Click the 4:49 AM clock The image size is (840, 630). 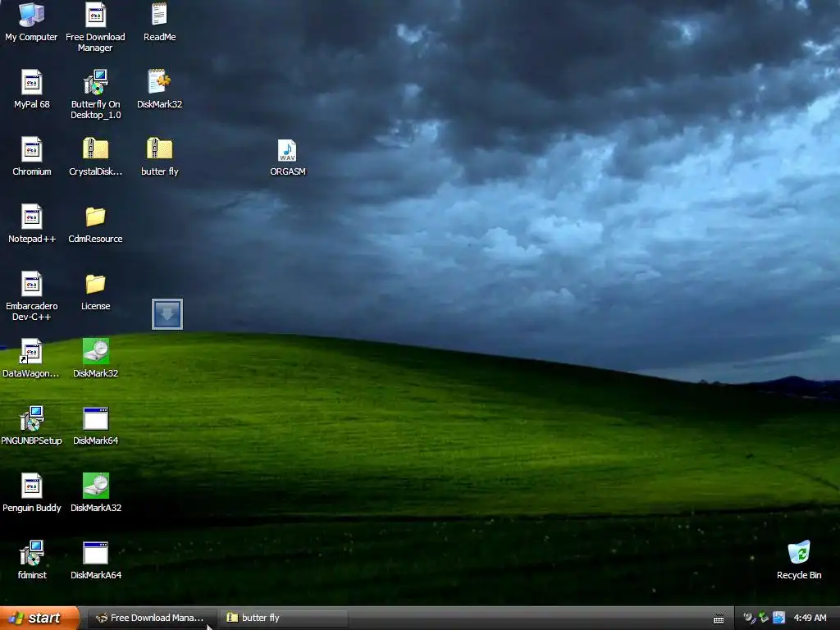point(810,618)
